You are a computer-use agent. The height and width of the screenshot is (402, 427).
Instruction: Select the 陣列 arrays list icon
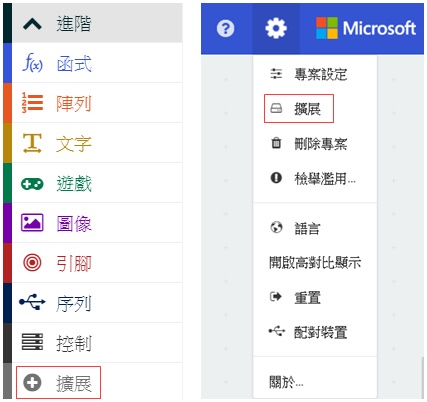[x=32, y=103]
